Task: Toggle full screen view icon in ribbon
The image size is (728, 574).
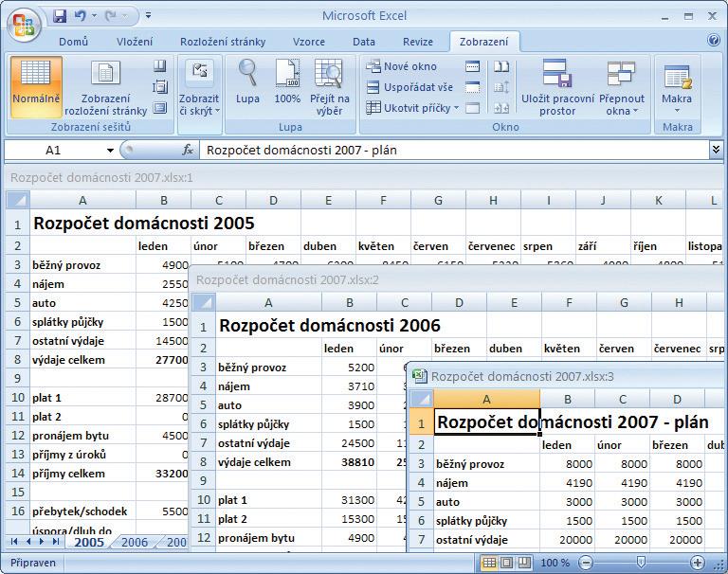Action: click(x=159, y=108)
